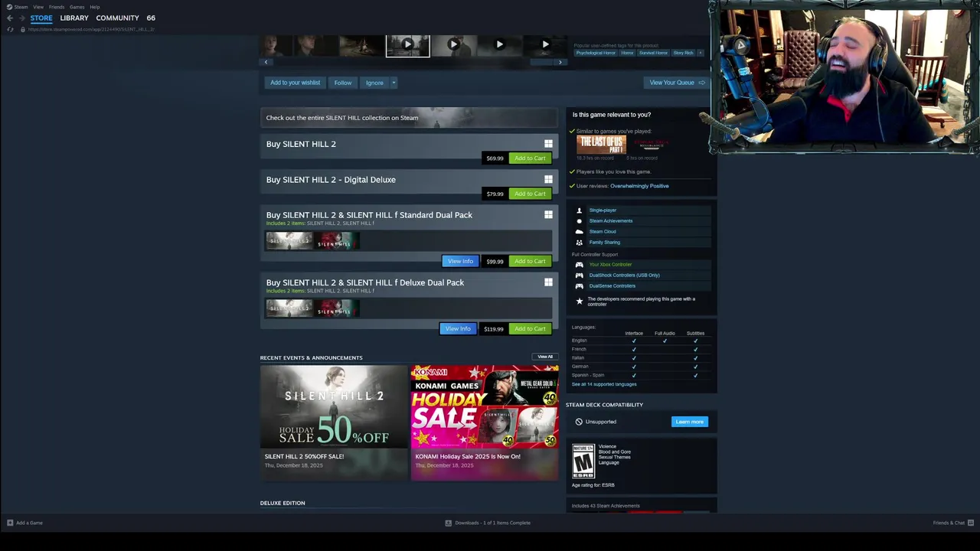This screenshot has width=980, height=551.
Task: Open the STORE tab
Action: pos(41,18)
